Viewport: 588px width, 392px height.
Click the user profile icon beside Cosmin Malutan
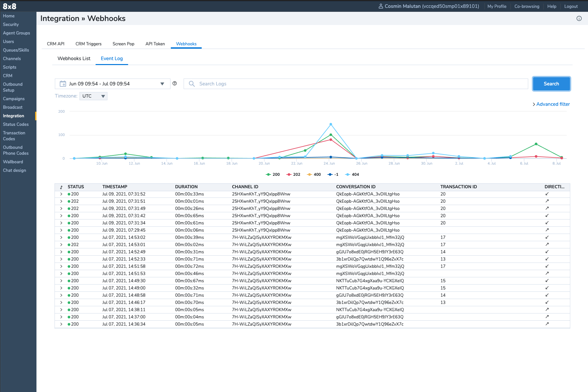pos(381,6)
